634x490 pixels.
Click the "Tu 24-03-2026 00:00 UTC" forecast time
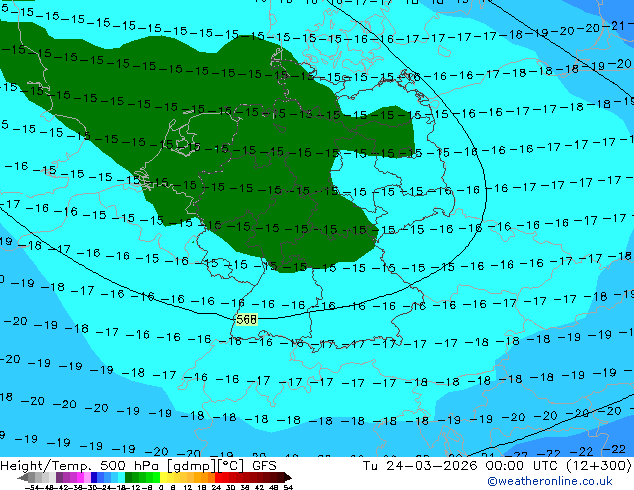(x=462, y=466)
